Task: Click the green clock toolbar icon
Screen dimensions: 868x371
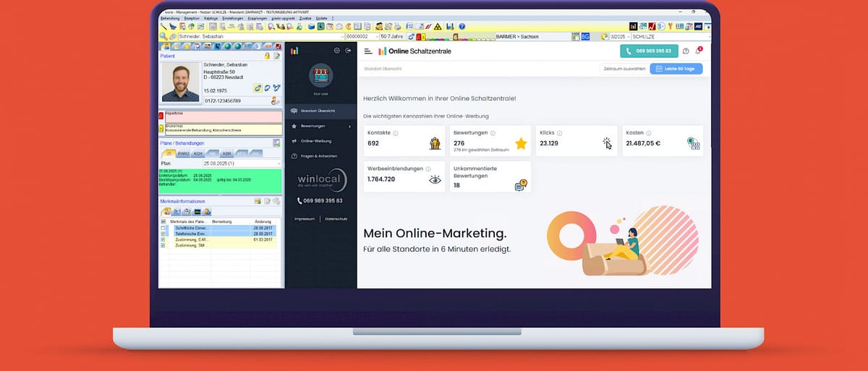Action: coord(321,26)
